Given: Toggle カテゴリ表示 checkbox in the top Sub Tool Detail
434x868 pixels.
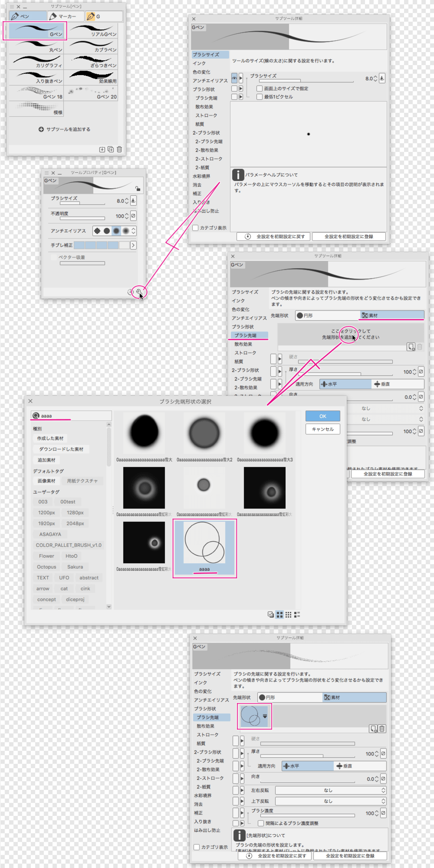Looking at the screenshot, I should [195, 228].
